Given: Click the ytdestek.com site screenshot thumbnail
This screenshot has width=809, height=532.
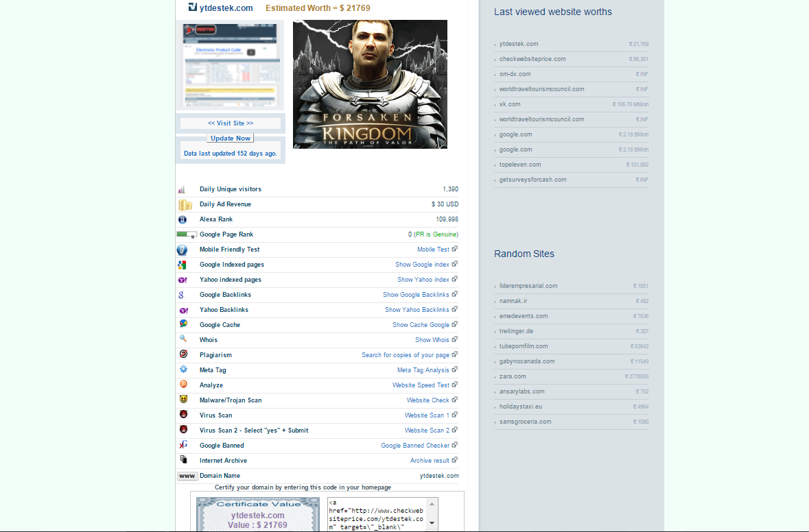Looking at the screenshot, I should click(230, 65).
